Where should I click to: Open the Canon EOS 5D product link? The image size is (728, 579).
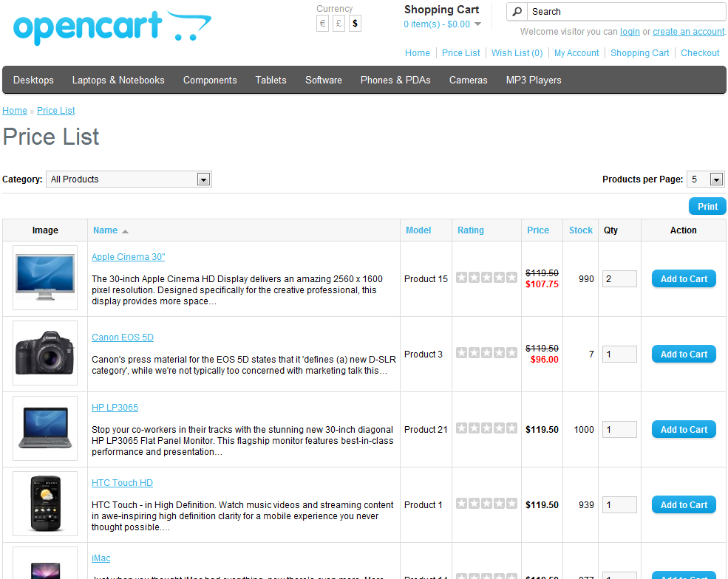point(123,338)
